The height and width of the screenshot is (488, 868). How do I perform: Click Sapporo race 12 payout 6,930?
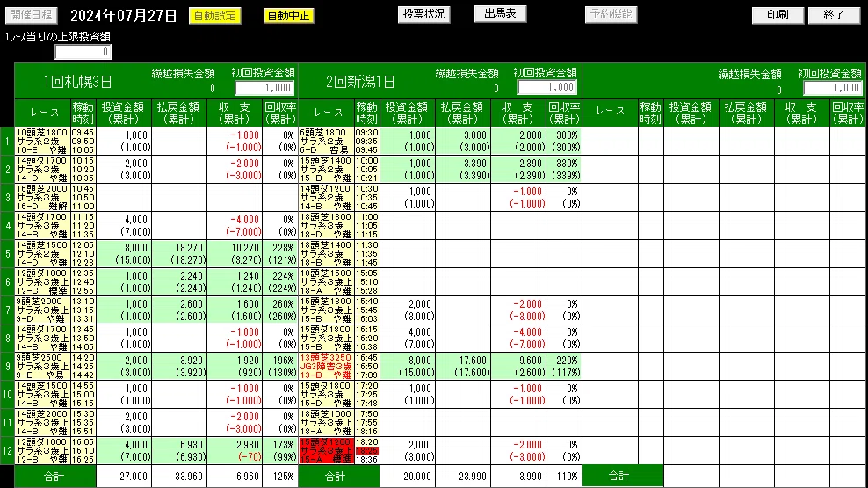(x=192, y=445)
